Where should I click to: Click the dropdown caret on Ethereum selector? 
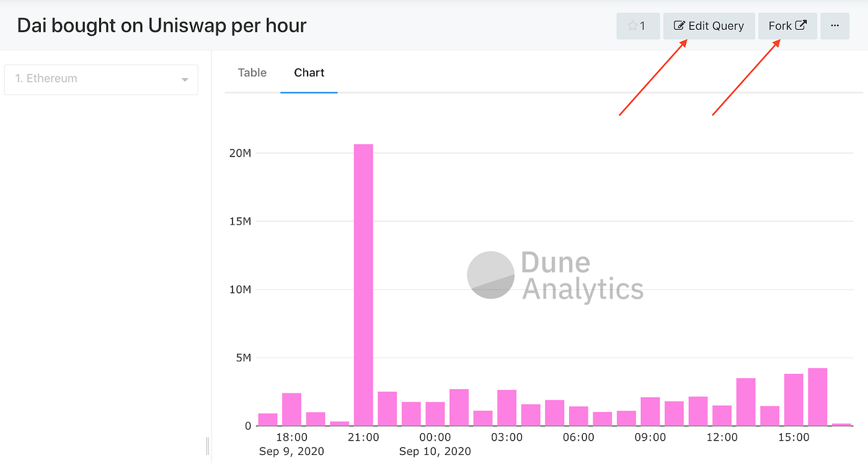(x=184, y=79)
